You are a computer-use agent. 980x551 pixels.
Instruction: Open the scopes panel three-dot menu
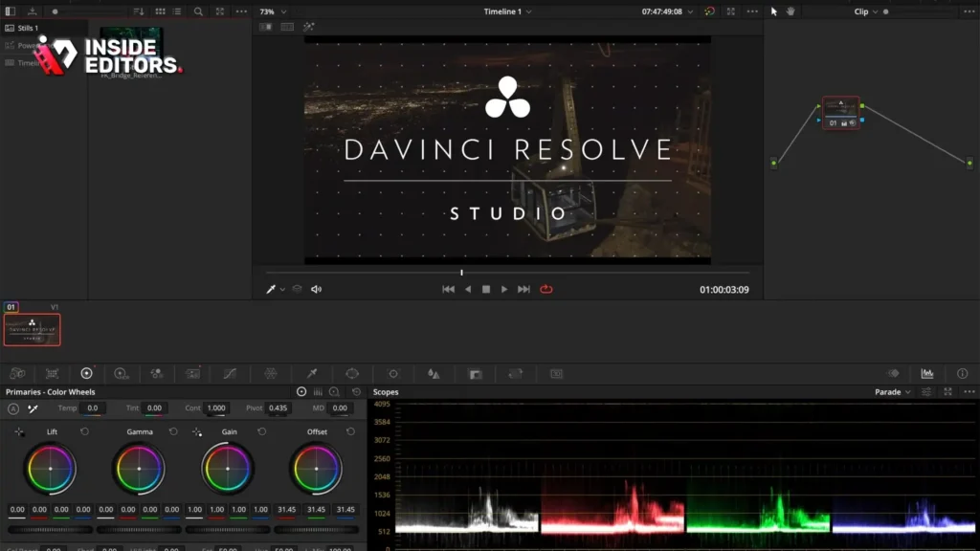[969, 391]
